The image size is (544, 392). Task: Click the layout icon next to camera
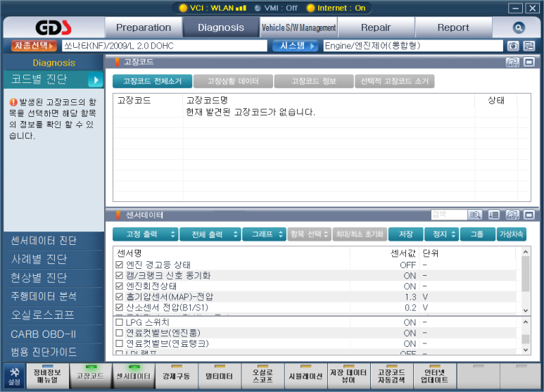pos(529,46)
